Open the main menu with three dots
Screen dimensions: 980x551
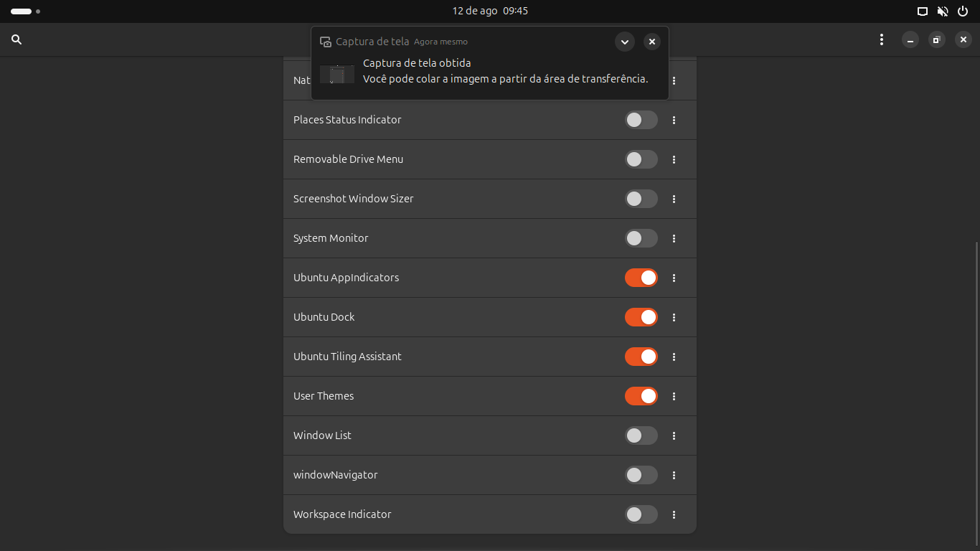(882, 40)
